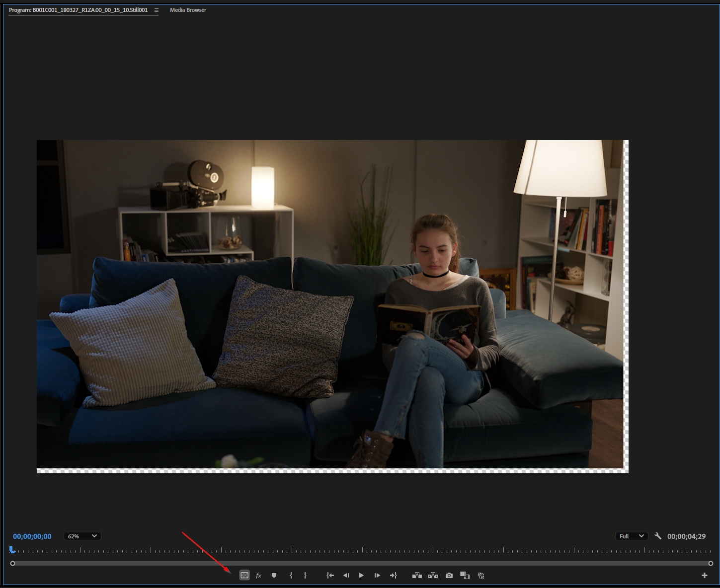
Task: Click Go to In Point button
Action: click(x=330, y=575)
